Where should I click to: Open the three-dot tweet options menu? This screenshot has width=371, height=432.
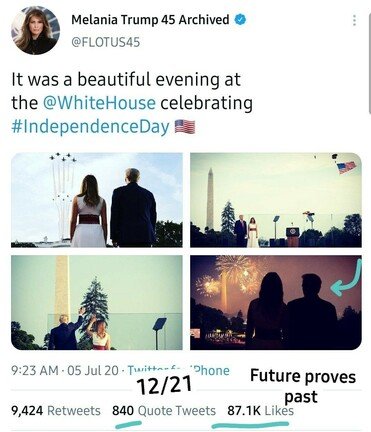coord(354,20)
